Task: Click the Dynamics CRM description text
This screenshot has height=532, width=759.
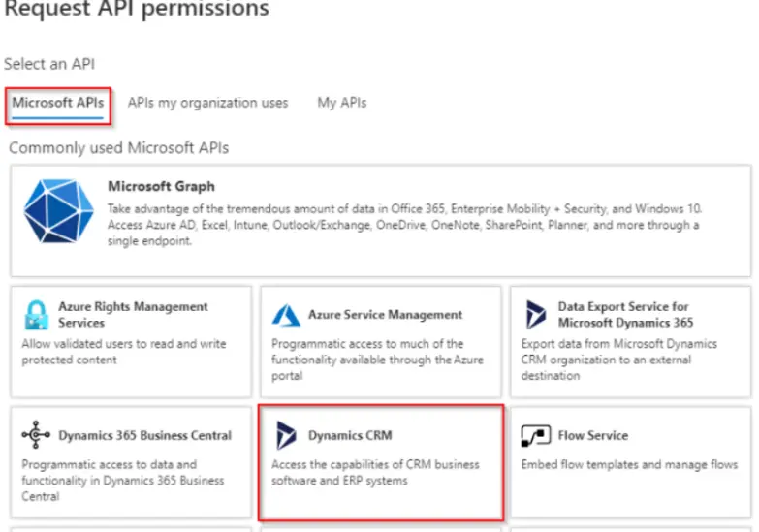Action: [x=375, y=472]
